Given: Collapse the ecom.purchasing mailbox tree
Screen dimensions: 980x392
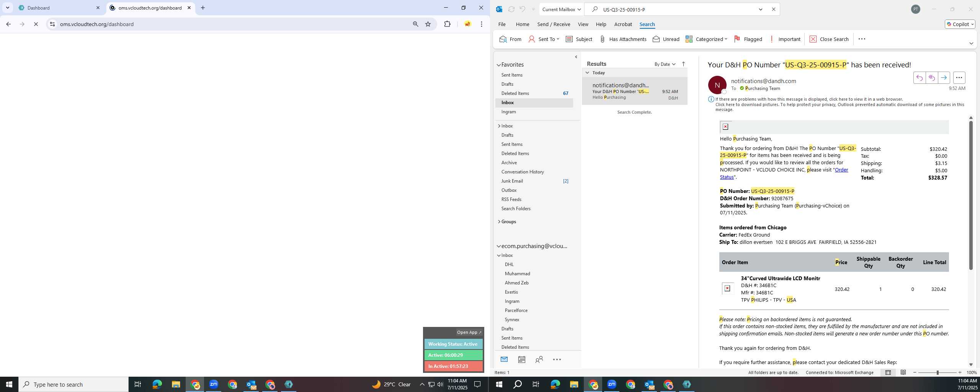Looking at the screenshot, I should click(x=499, y=246).
